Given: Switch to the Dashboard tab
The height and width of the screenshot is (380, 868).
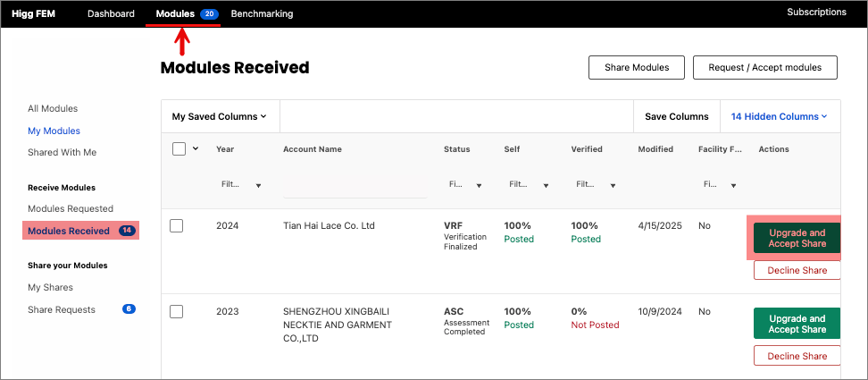Looking at the screenshot, I should [111, 13].
